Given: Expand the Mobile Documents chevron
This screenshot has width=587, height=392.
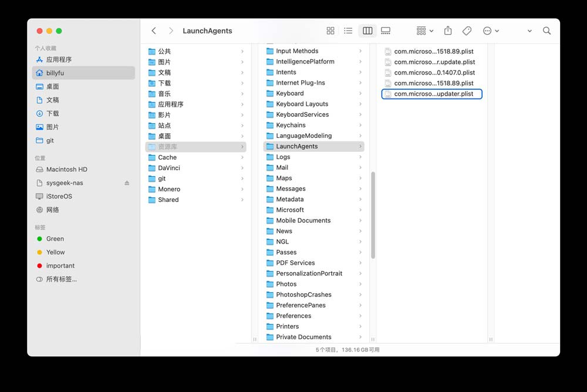Looking at the screenshot, I should 360,221.
